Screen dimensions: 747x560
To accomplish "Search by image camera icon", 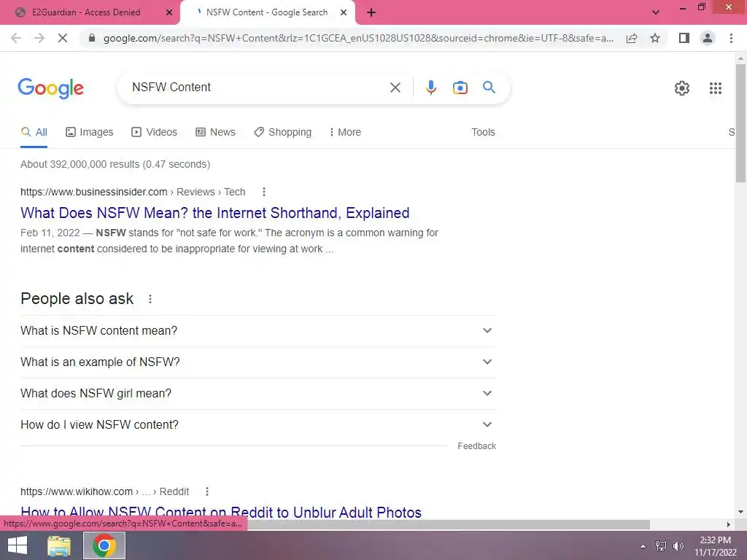I will tap(460, 87).
